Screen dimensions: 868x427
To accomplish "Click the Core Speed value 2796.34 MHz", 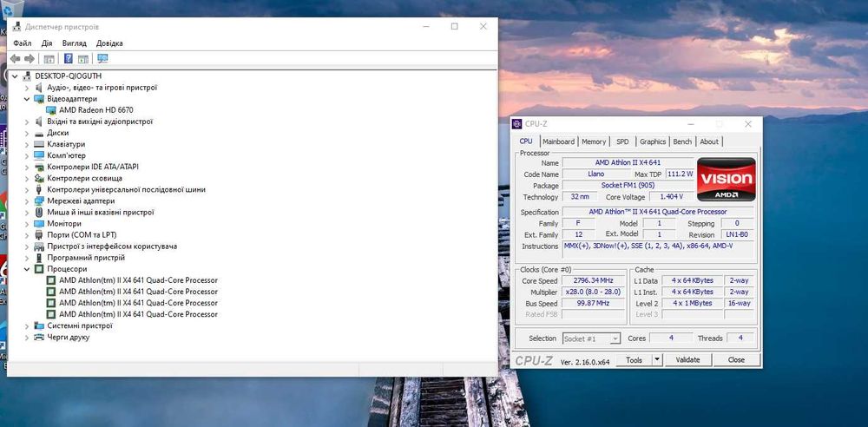I will [x=594, y=281].
